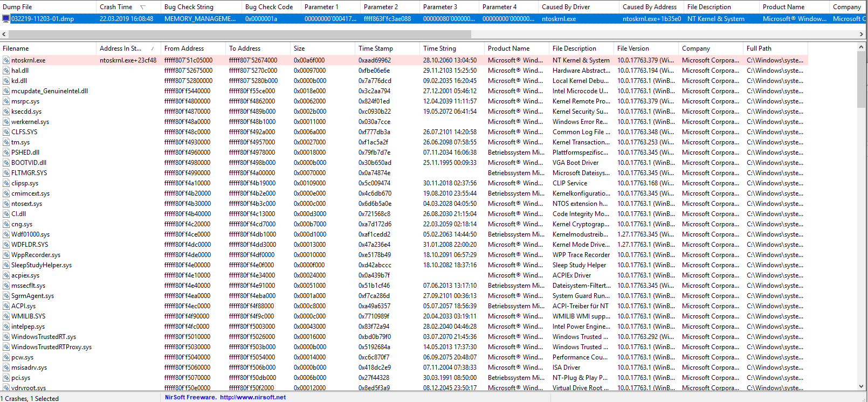This screenshot has height=402, width=868.
Task: Click the MEMORY_MANAGEMENT bug check string cell
Action: (200, 19)
